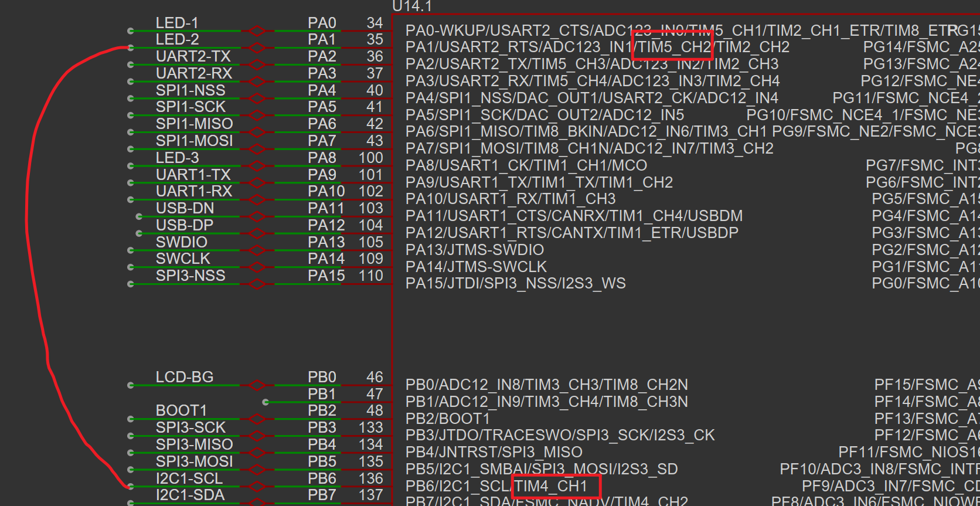980x506 pixels.
Task: Select the LED-1 net label
Action: [177, 23]
